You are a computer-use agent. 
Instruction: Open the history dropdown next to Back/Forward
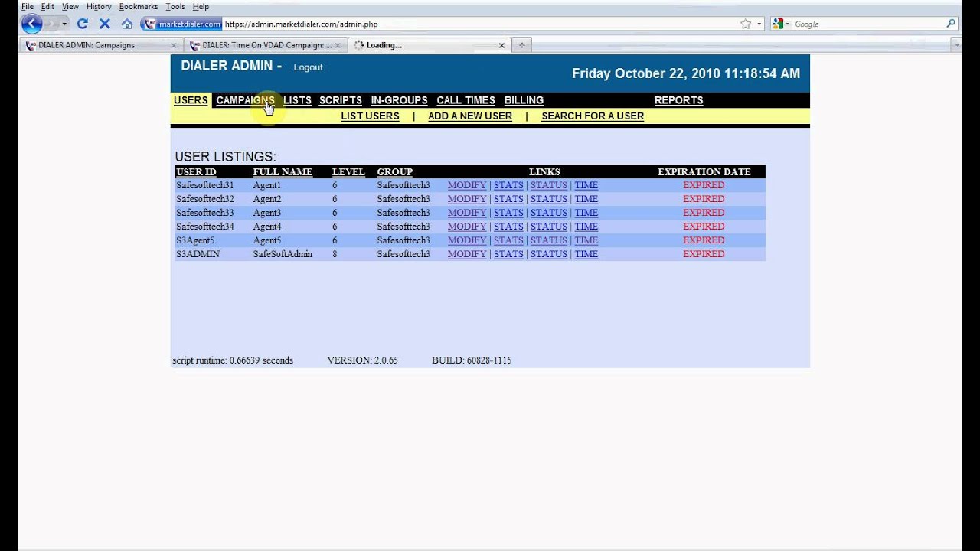[x=64, y=24]
